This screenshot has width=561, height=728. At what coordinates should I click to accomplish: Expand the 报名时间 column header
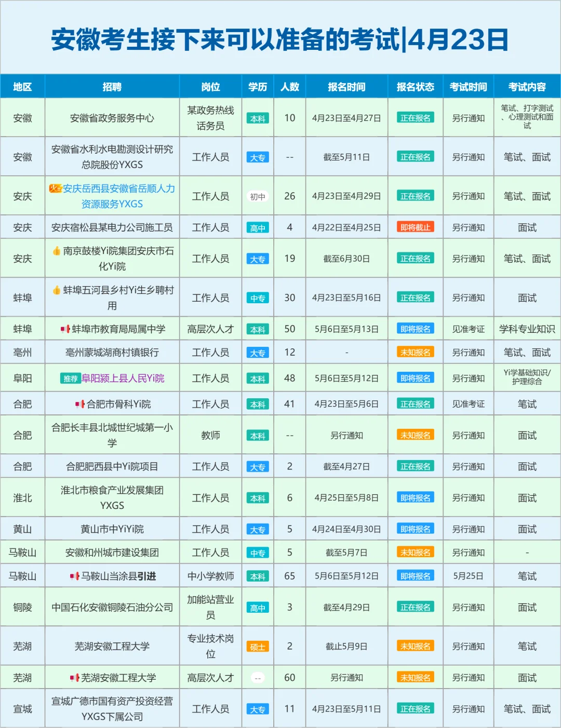click(x=346, y=87)
